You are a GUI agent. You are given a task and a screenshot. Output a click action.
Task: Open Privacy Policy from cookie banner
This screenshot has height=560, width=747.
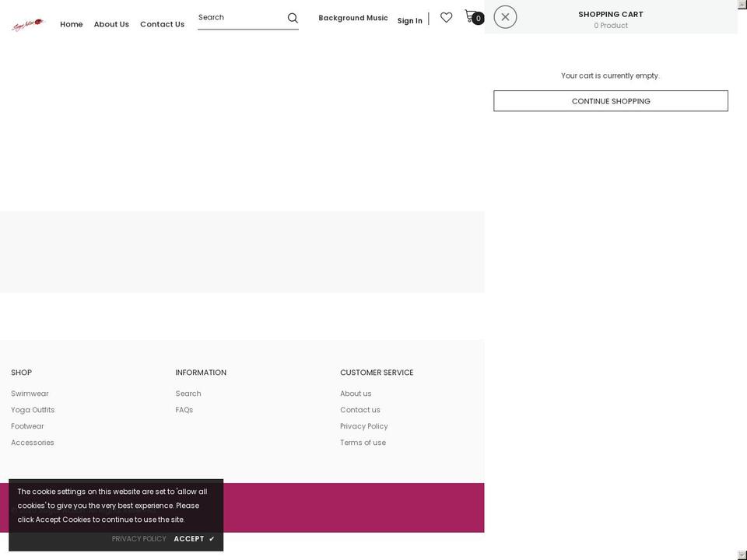tap(139, 538)
